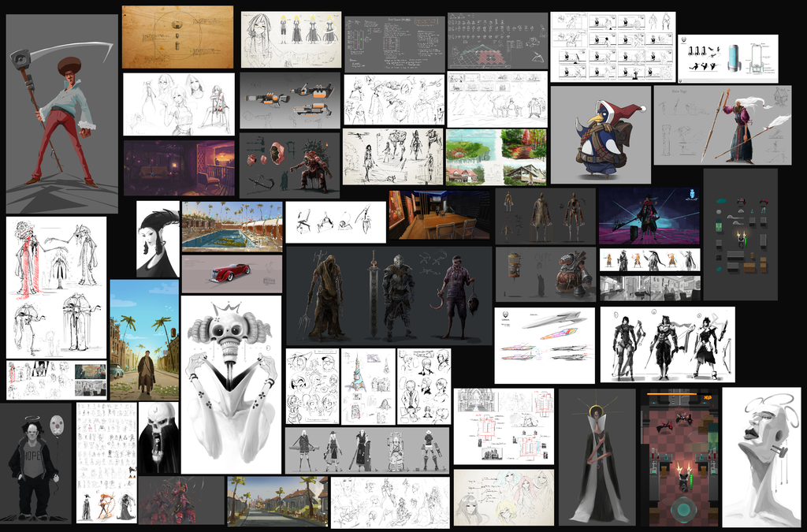The width and height of the screenshot is (807, 532).
Task: Open pixel sprite sheet with isometric grid
Action: coord(497,41)
